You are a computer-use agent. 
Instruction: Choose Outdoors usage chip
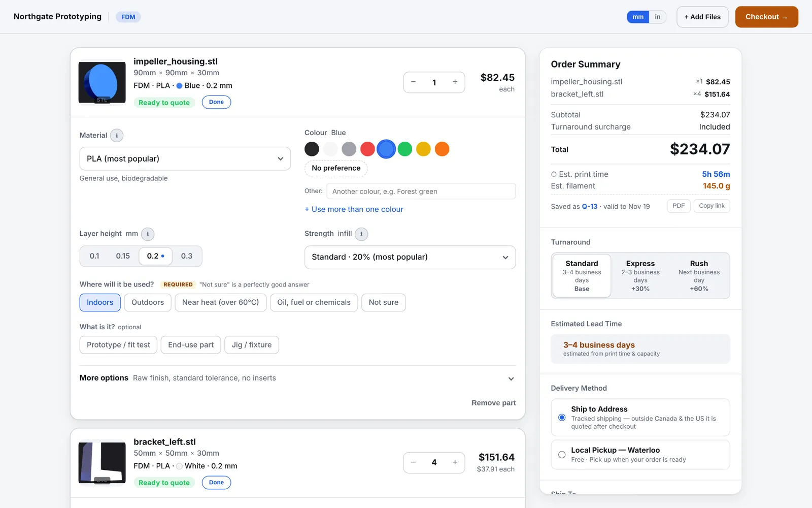point(148,302)
